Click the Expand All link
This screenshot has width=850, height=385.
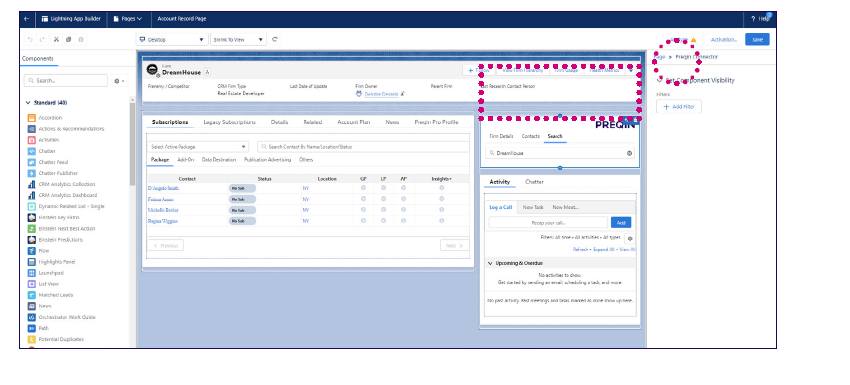click(603, 249)
